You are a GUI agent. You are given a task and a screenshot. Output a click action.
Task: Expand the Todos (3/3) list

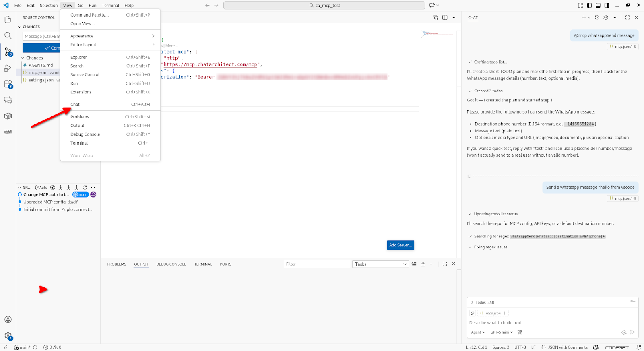click(472, 302)
